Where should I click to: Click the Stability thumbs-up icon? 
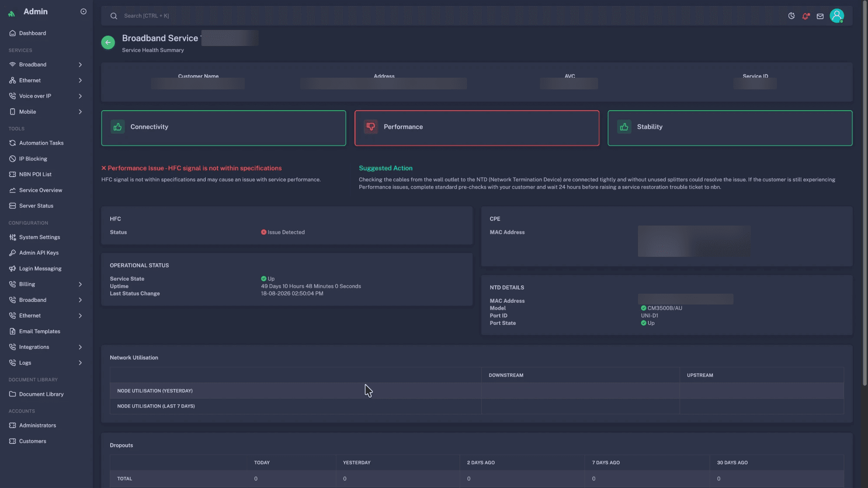pyautogui.click(x=624, y=127)
